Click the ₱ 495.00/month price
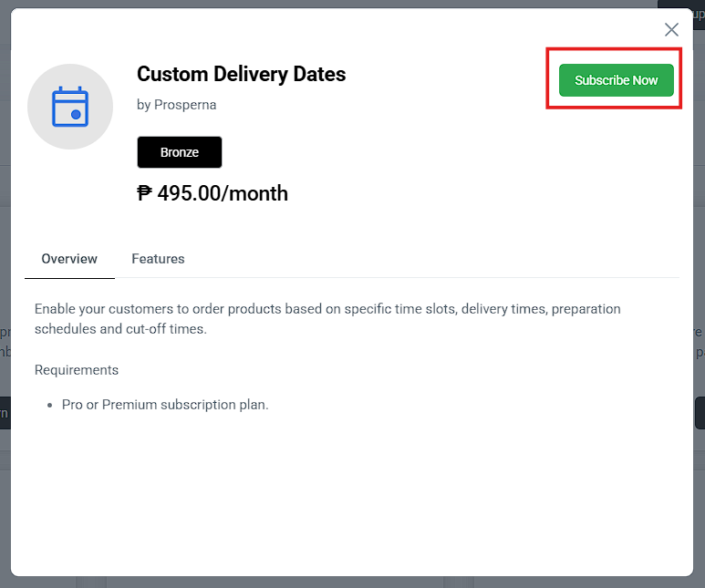Image resolution: width=705 pixels, height=588 pixels. 213,193
